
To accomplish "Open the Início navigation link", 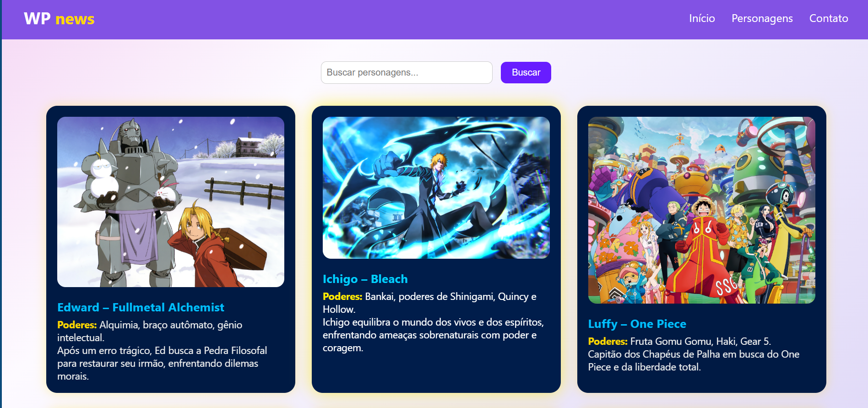I will tap(702, 18).
